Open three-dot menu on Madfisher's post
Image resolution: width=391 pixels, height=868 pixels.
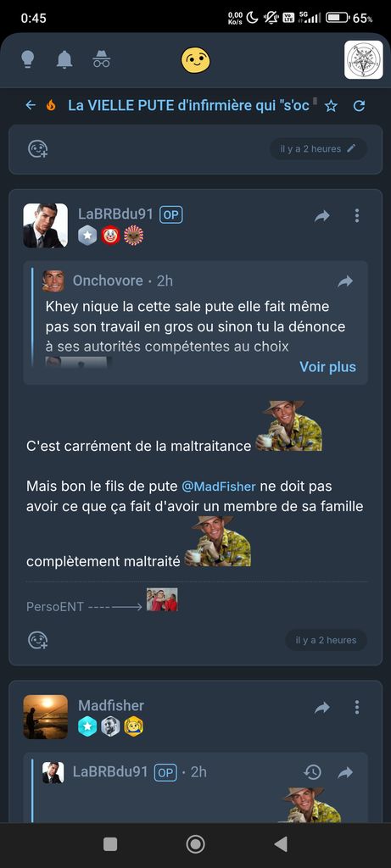[357, 707]
